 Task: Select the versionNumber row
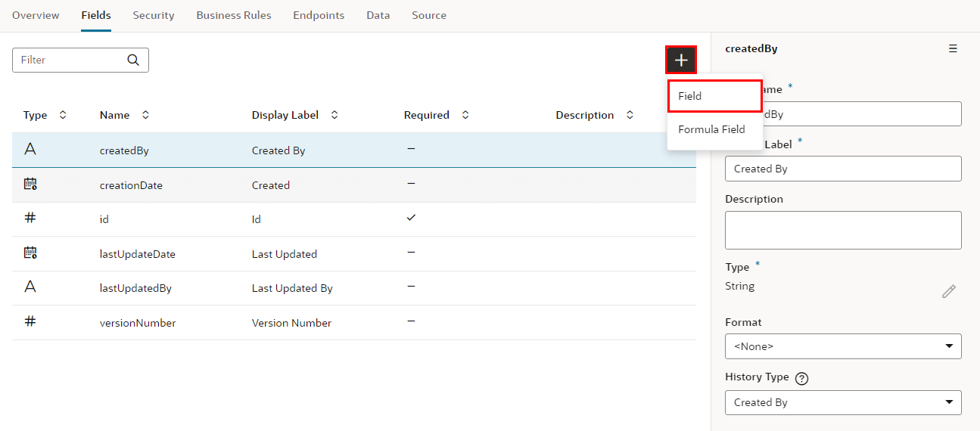point(138,323)
